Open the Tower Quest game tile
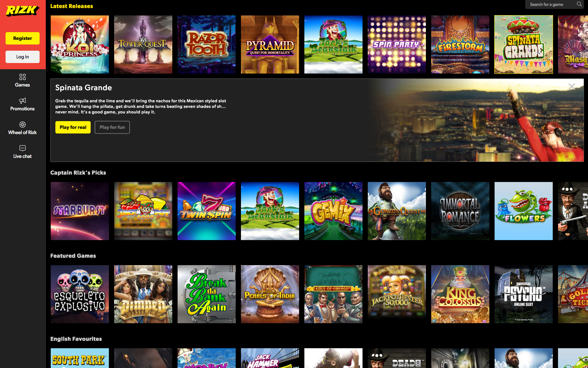This screenshot has width=588, height=368. point(143,44)
